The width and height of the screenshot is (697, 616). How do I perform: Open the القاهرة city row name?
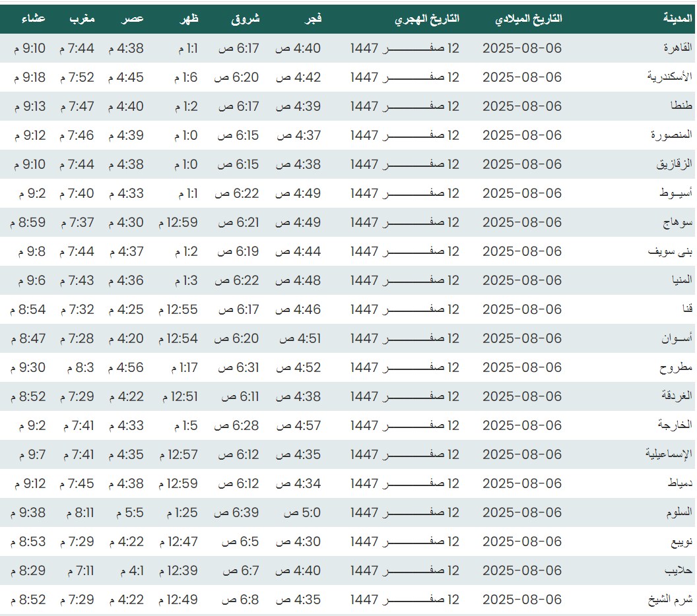click(675, 48)
